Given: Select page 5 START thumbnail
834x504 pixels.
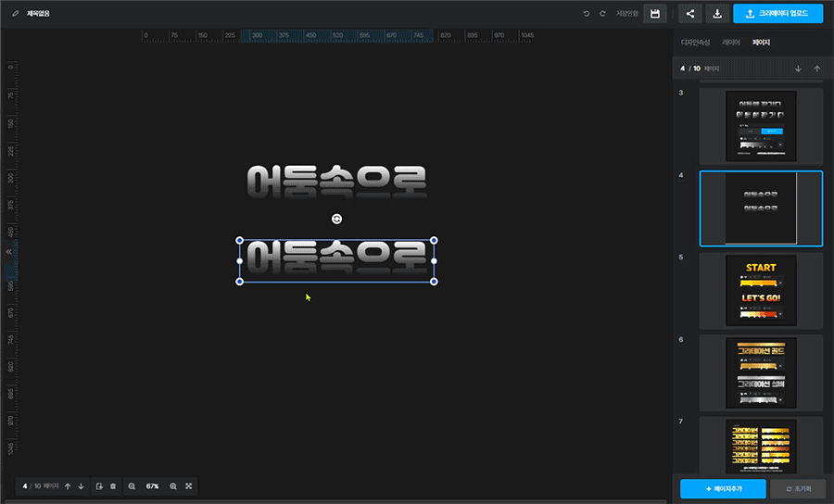Looking at the screenshot, I should click(761, 290).
